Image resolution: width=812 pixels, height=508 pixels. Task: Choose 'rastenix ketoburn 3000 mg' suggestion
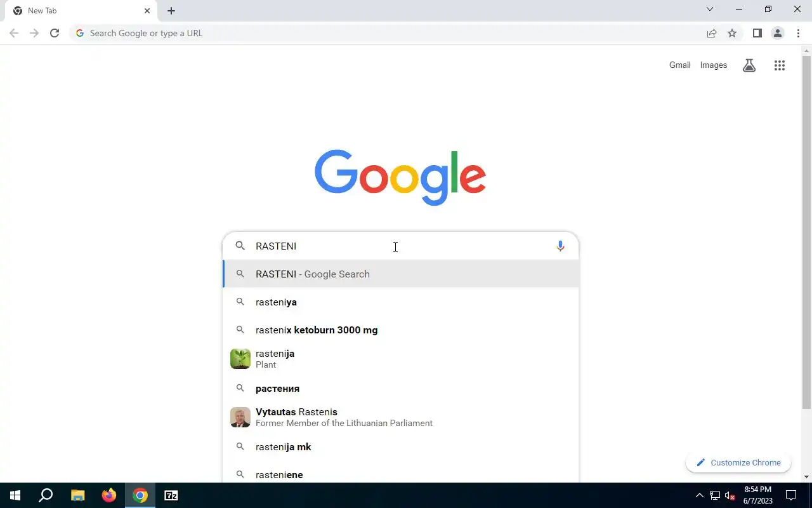click(401, 330)
